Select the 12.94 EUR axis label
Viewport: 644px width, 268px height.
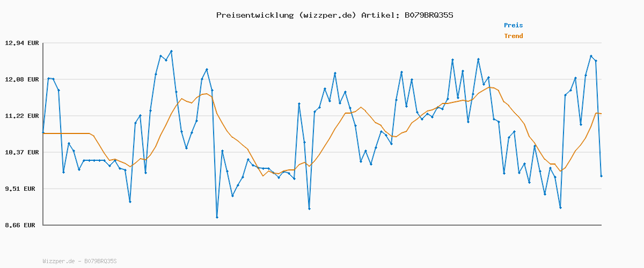(22, 43)
